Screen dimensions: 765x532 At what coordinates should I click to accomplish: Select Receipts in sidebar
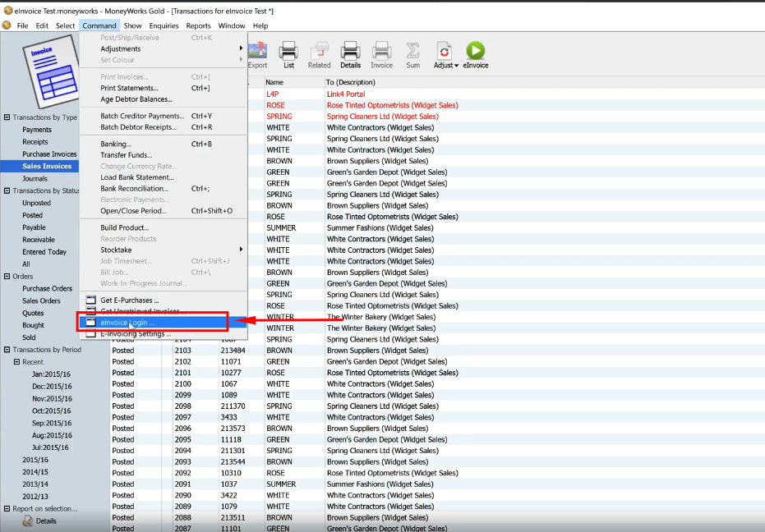click(35, 141)
